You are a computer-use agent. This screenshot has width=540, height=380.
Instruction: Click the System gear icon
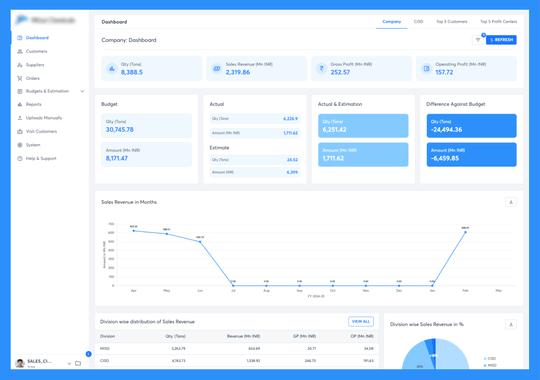20,145
